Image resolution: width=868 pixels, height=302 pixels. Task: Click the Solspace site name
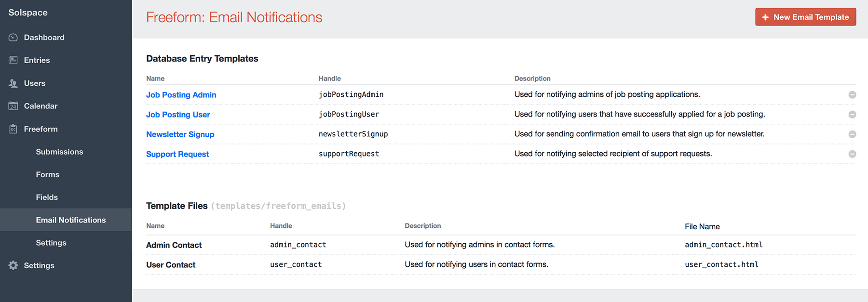point(28,13)
